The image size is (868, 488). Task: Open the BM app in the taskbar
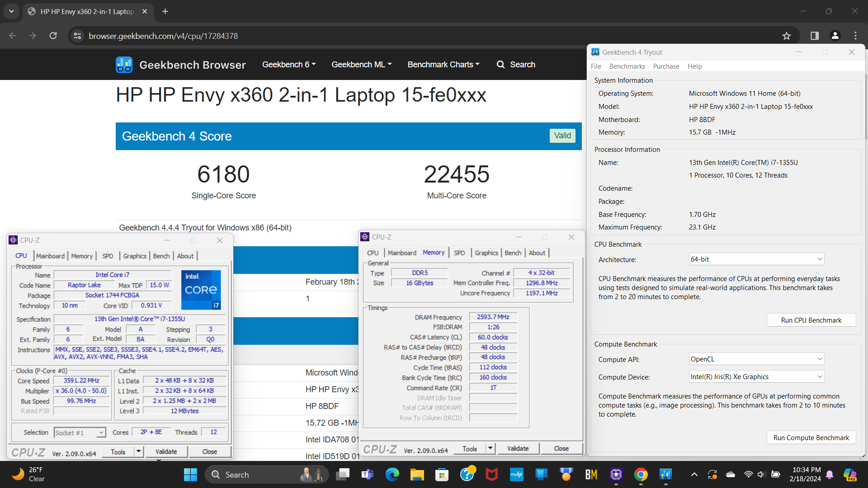coord(591,474)
